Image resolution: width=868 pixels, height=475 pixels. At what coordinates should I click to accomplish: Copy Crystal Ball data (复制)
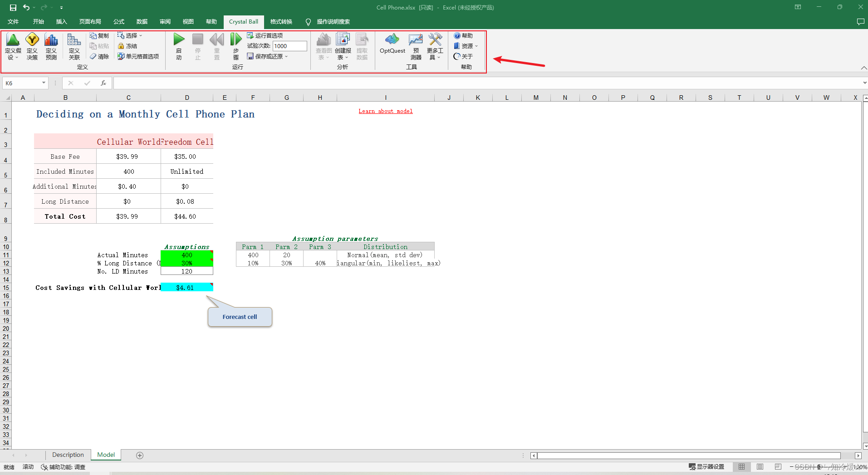(99, 35)
